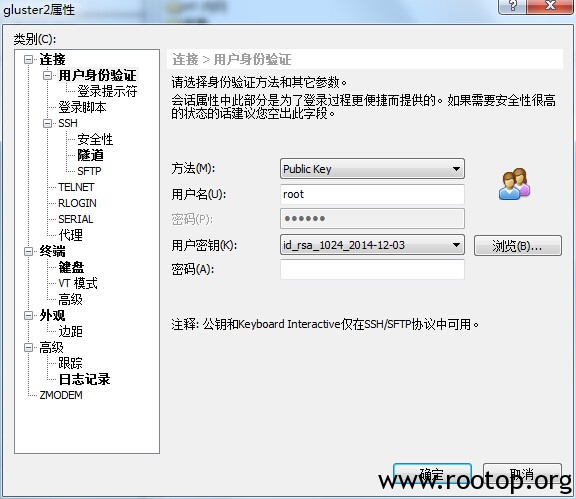Click the 用户名 input field containing root
The image size is (576, 499).
click(372, 194)
